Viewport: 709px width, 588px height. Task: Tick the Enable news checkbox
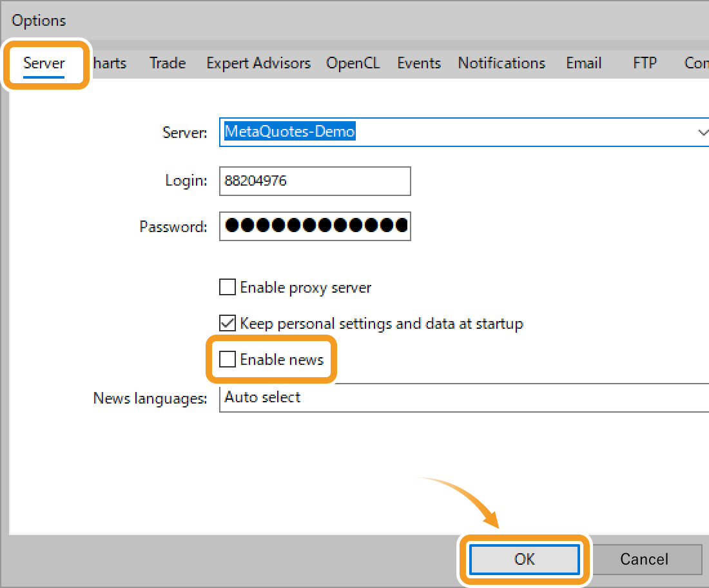pos(228,359)
